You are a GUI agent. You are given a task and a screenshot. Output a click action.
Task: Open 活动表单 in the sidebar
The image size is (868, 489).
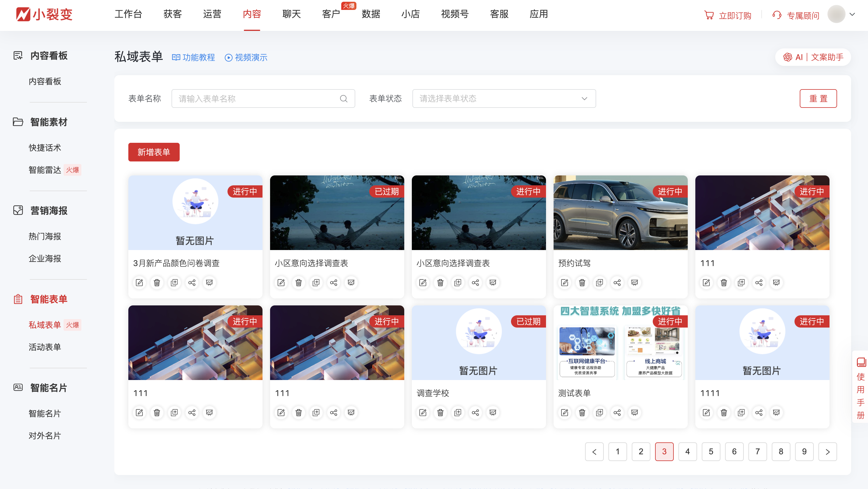point(45,347)
